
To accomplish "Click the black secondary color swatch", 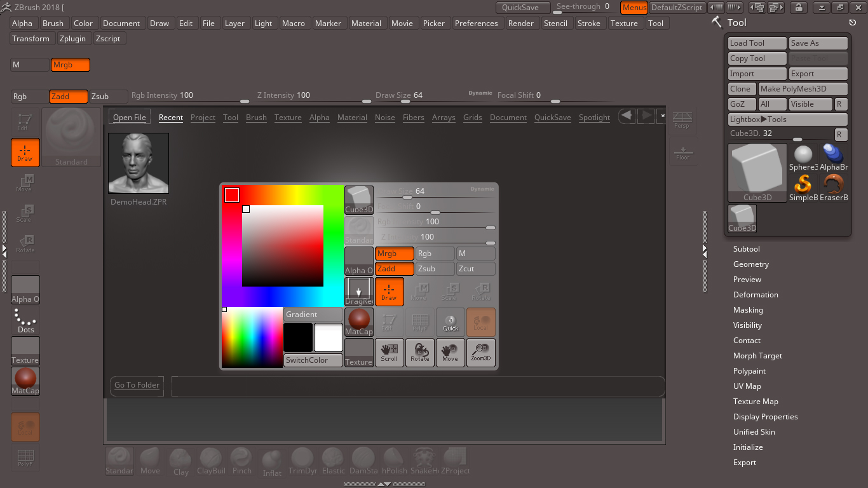I will pyautogui.click(x=298, y=337).
